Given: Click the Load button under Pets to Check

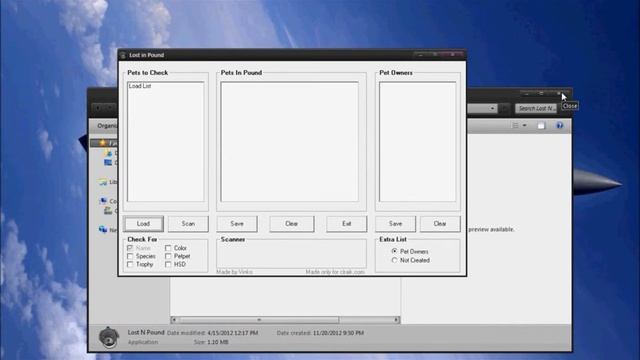Looking at the screenshot, I should (x=143, y=224).
